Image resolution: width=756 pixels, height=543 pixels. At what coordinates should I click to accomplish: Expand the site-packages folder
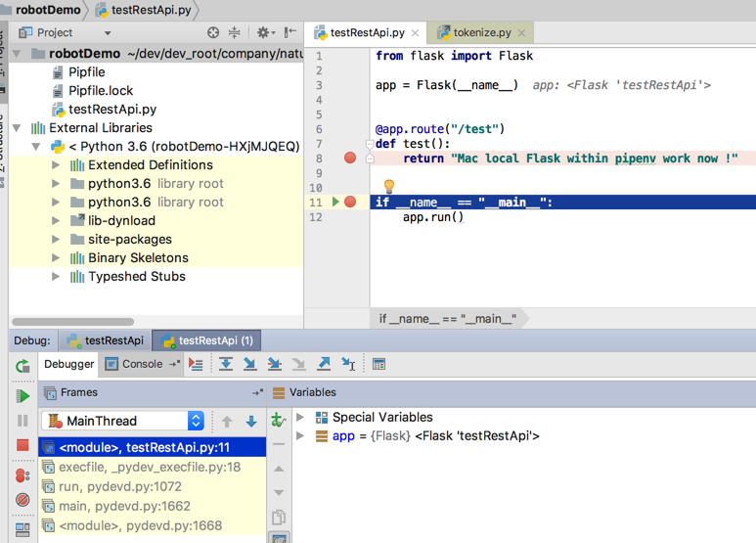pyautogui.click(x=56, y=240)
